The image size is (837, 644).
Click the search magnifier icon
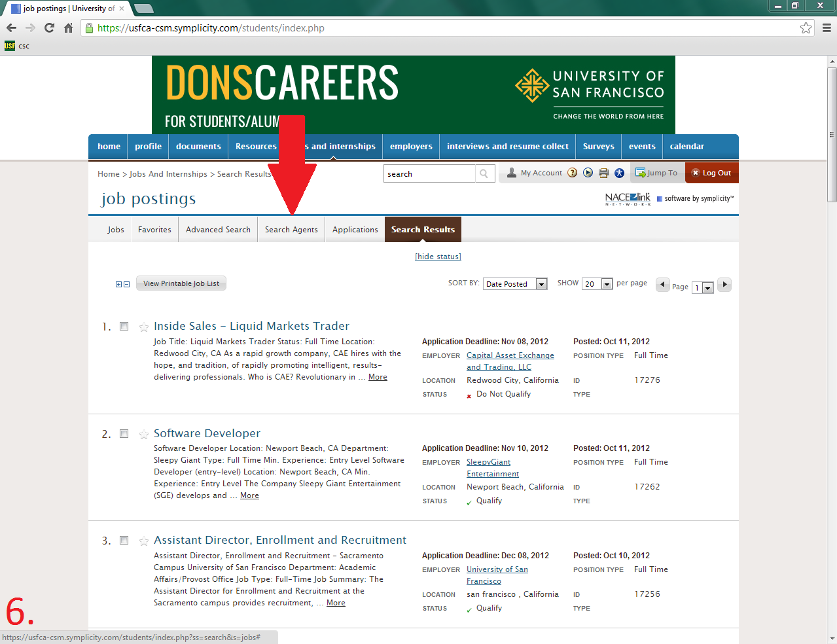click(484, 173)
